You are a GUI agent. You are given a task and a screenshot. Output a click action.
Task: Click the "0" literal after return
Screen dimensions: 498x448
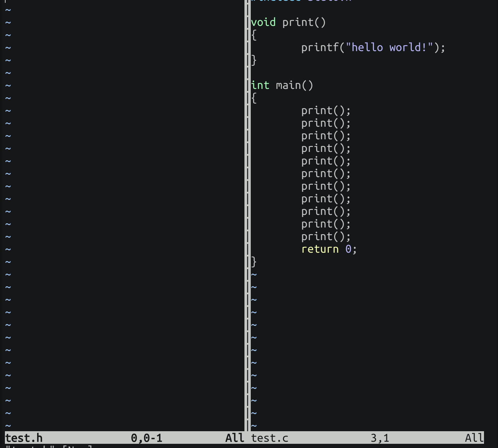(348, 249)
